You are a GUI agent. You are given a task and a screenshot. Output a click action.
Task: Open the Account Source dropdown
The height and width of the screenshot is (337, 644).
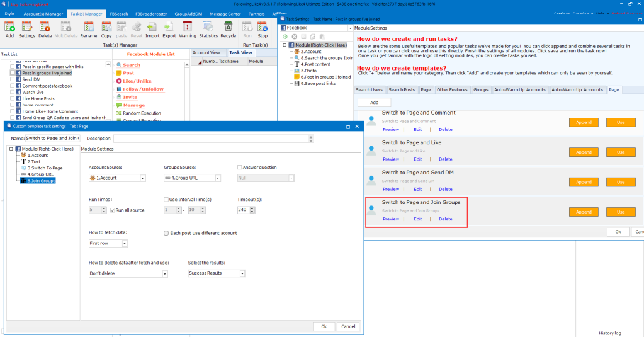(x=142, y=178)
